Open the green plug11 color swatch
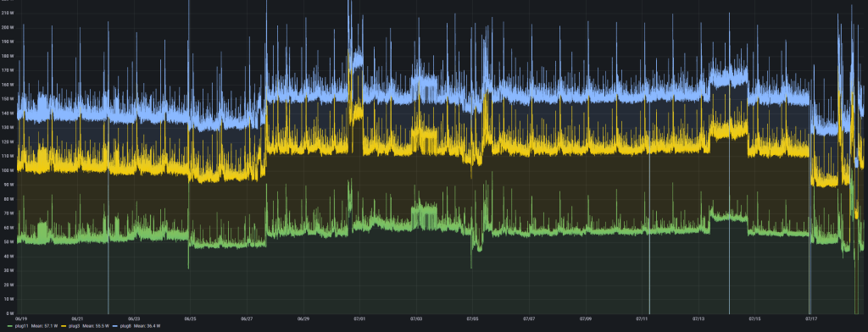Viewport: 868px width, 332px height. (x=10, y=326)
